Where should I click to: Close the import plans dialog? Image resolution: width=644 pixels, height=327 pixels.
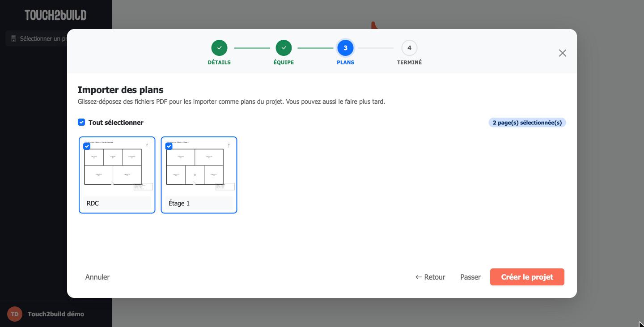(x=562, y=53)
